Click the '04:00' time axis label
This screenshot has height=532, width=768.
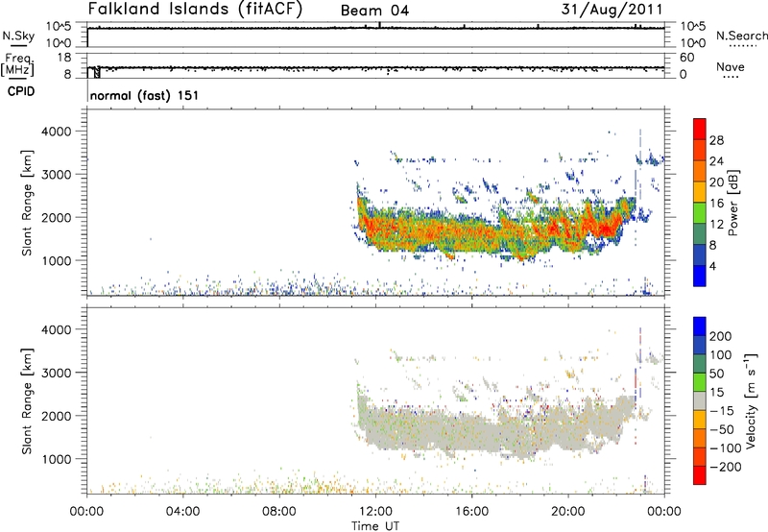point(183,512)
